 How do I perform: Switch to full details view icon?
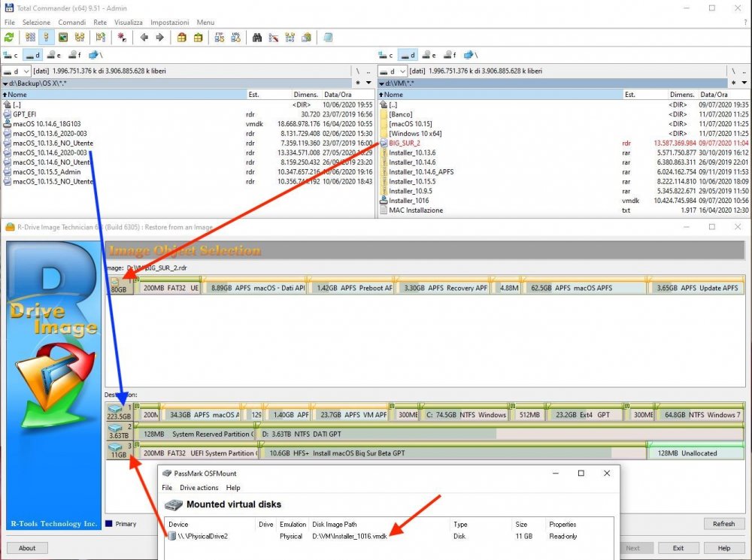(46, 38)
